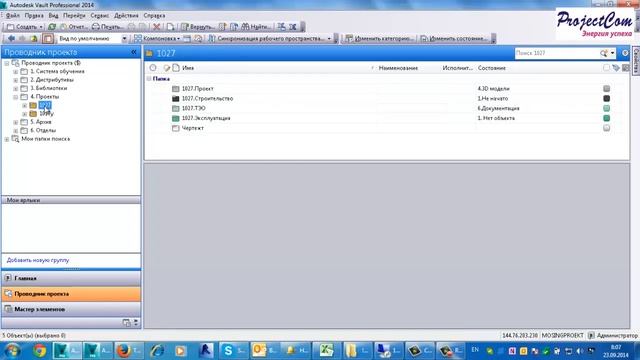The image size is (640, 360).
Task: Click the new document icon after red X
Action: pos(170,27)
